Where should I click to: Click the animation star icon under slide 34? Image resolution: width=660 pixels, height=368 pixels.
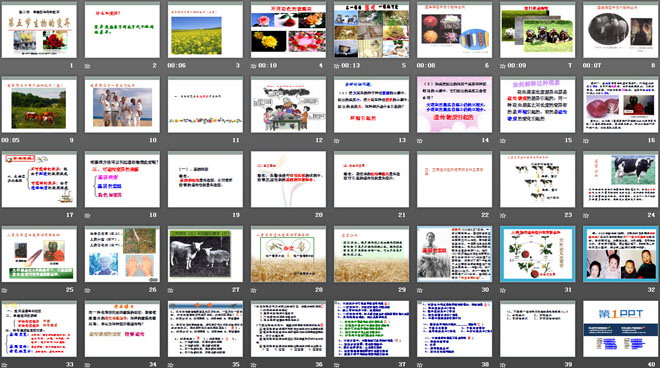88,365
